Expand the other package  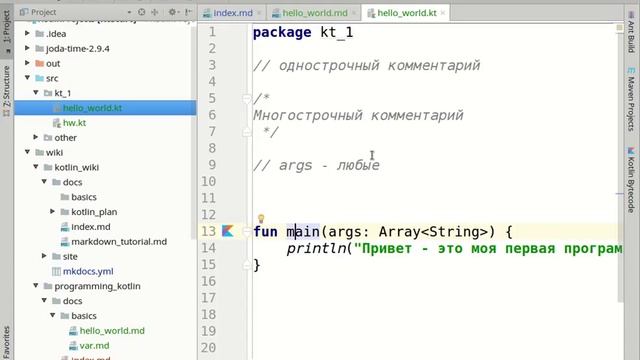click(x=36, y=137)
